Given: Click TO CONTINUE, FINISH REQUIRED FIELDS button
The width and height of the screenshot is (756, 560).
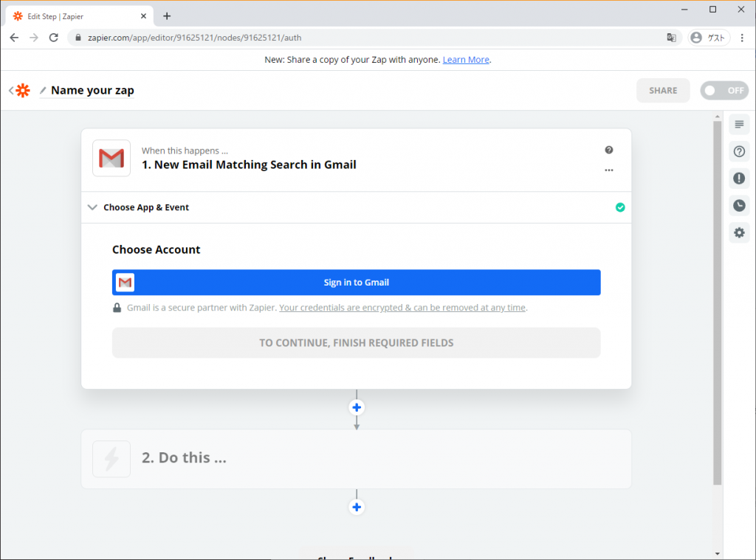Looking at the screenshot, I should coord(357,342).
